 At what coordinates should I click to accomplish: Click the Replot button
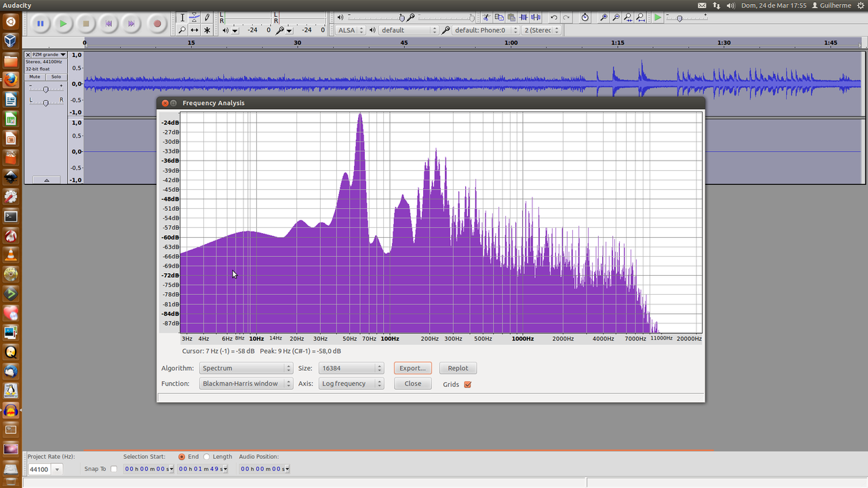[458, 368]
